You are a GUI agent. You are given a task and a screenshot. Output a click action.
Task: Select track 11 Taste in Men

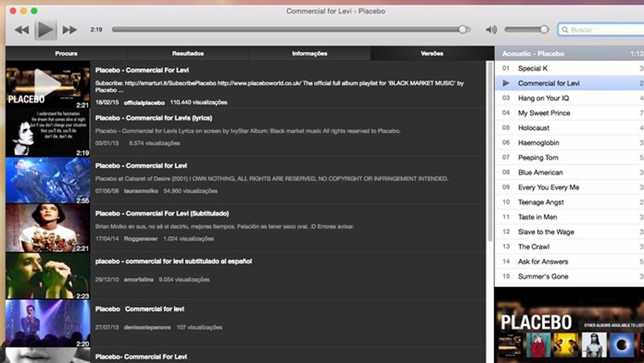pyautogui.click(x=569, y=217)
